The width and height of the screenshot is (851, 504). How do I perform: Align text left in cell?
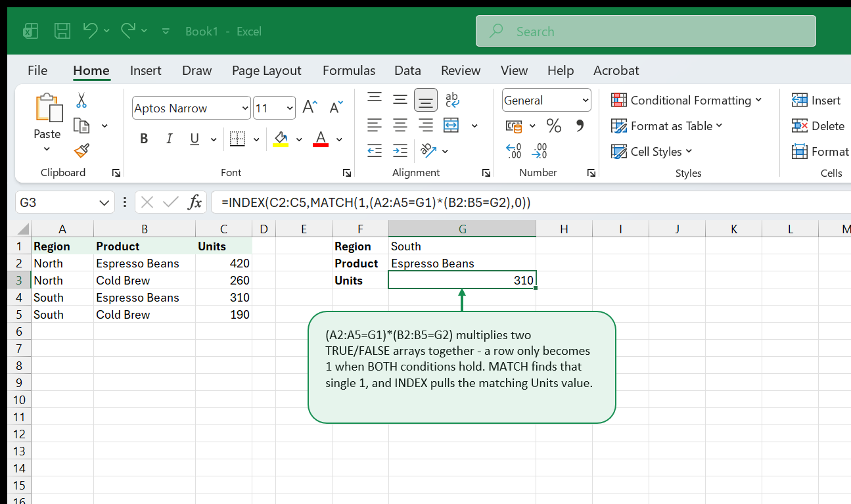(375, 125)
